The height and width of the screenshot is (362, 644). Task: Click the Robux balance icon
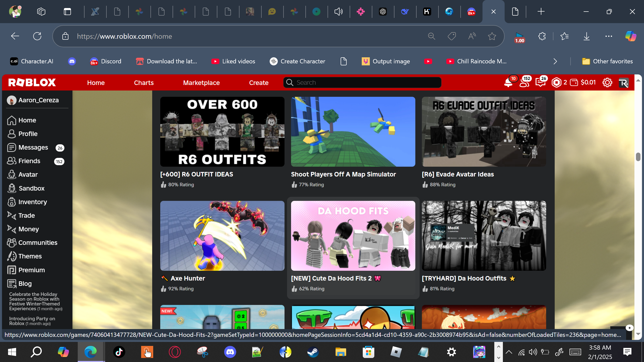(x=556, y=82)
